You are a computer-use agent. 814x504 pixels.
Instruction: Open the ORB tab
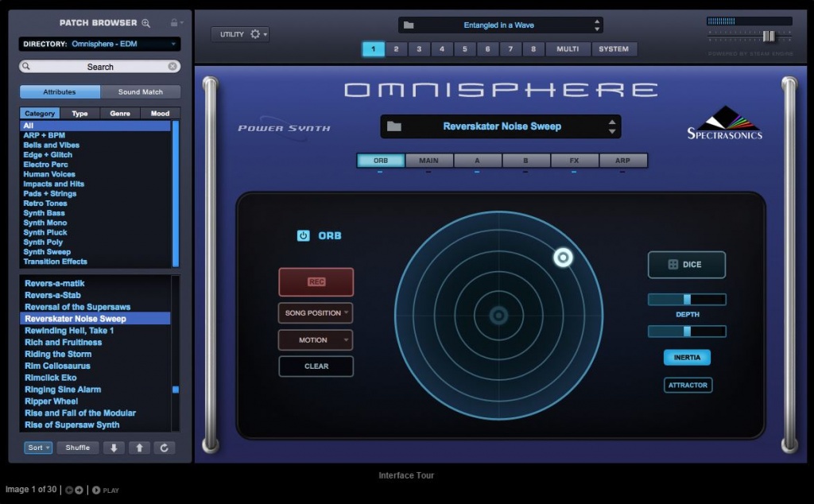381,161
